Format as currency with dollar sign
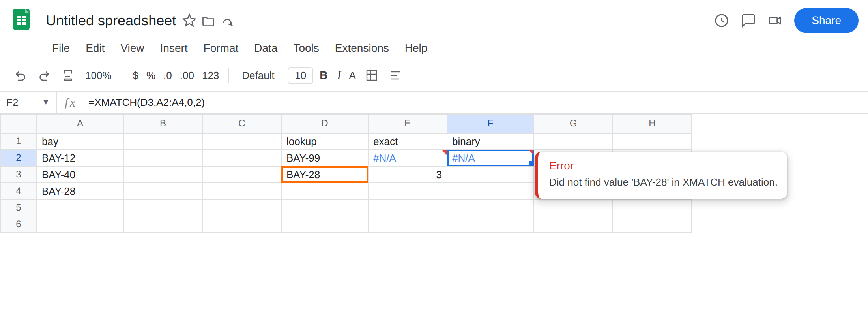 tap(135, 75)
